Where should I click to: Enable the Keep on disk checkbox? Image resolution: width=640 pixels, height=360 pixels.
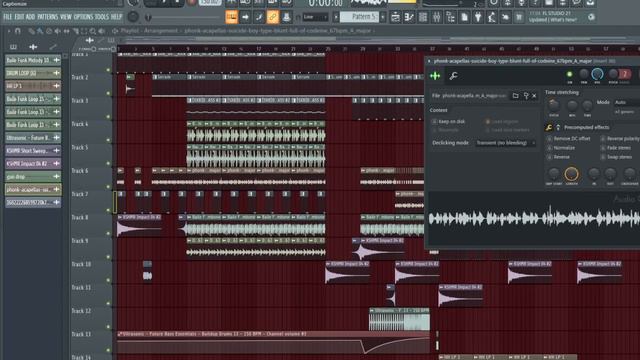tap(434, 121)
